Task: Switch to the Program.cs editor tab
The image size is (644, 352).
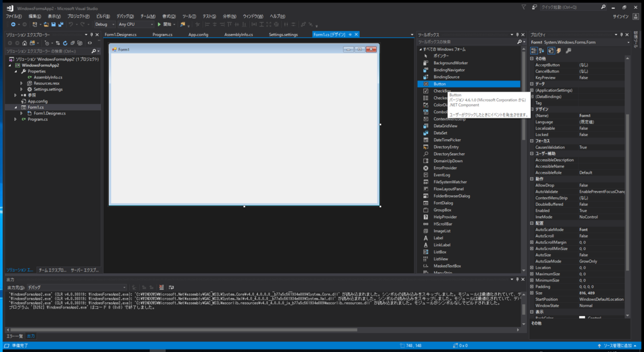Action: pyautogui.click(x=162, y=35)
